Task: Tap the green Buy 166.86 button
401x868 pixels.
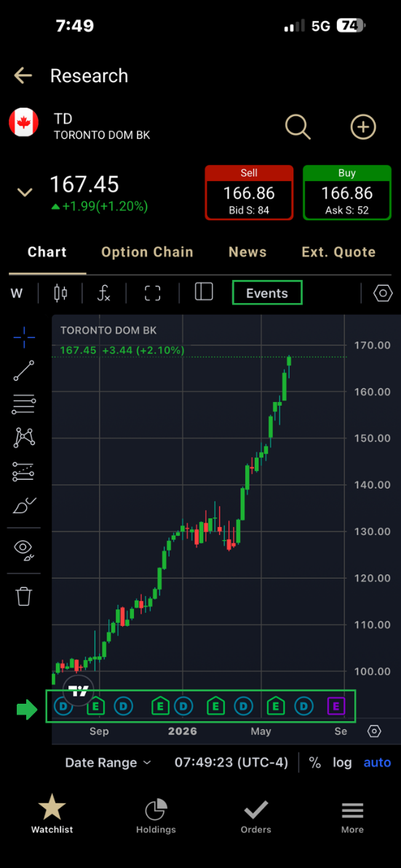Action: [x=346, y=192]
